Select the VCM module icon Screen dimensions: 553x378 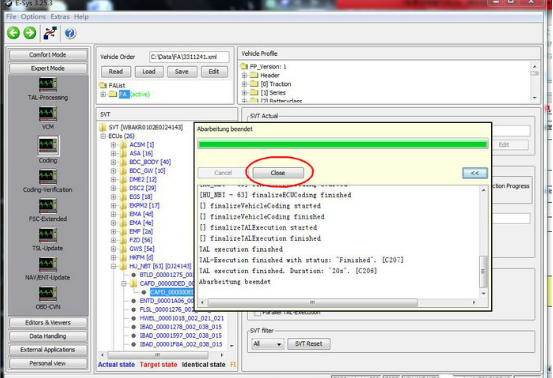(x=48, y=114)
